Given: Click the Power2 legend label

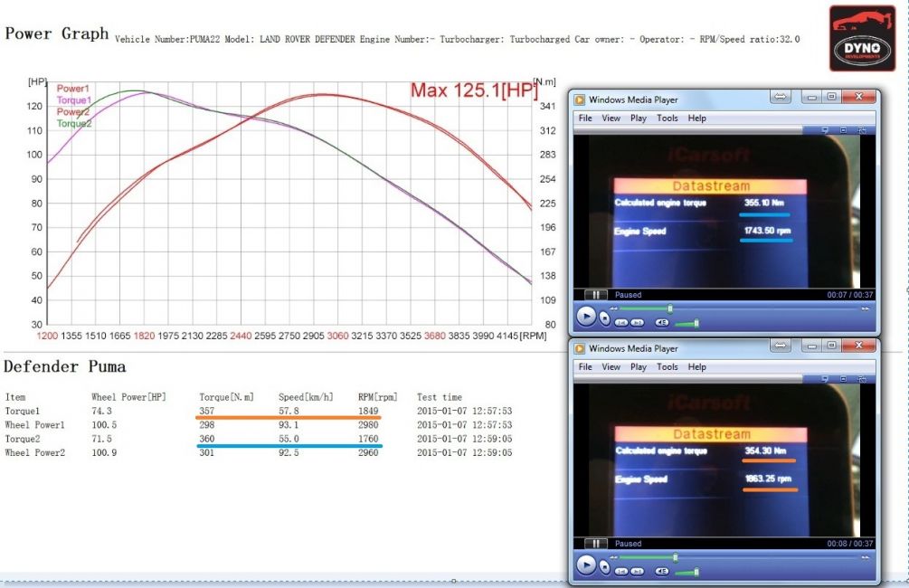Looking at the screenshot, I should point(73,112).
